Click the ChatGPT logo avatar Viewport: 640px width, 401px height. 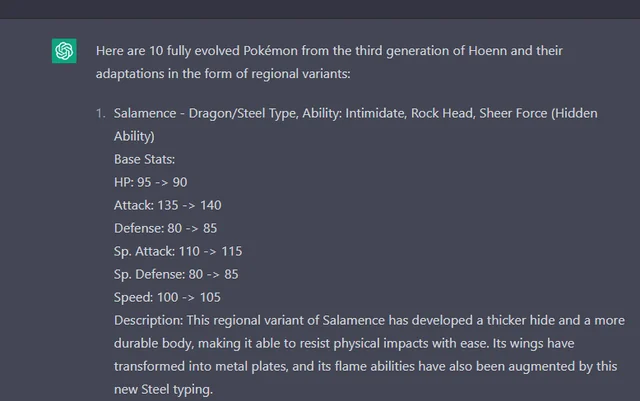point(65,51)
